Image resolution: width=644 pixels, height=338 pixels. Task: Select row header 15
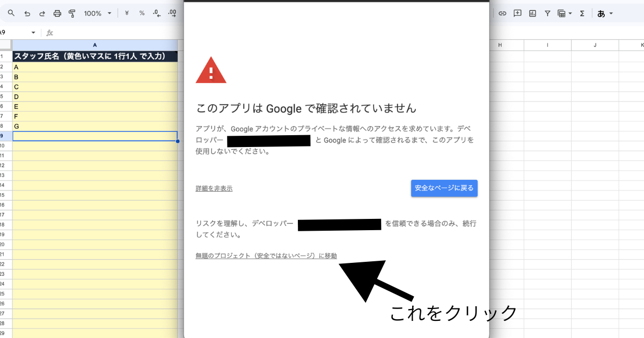[x=6, y=195]
